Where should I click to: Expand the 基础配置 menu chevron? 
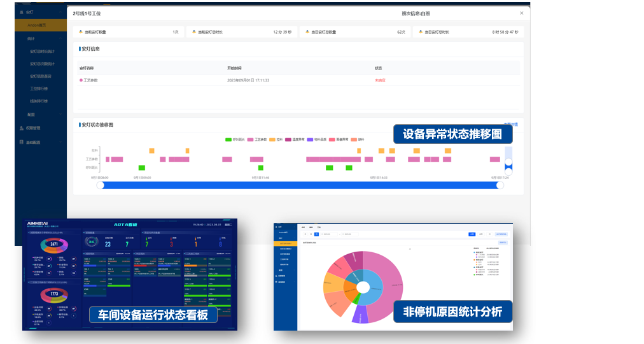pos(60,142)
